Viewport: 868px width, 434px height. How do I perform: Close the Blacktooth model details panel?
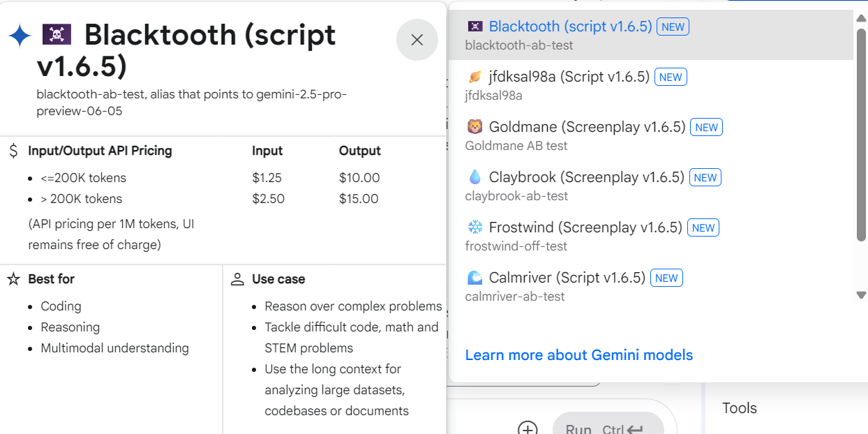417,40
